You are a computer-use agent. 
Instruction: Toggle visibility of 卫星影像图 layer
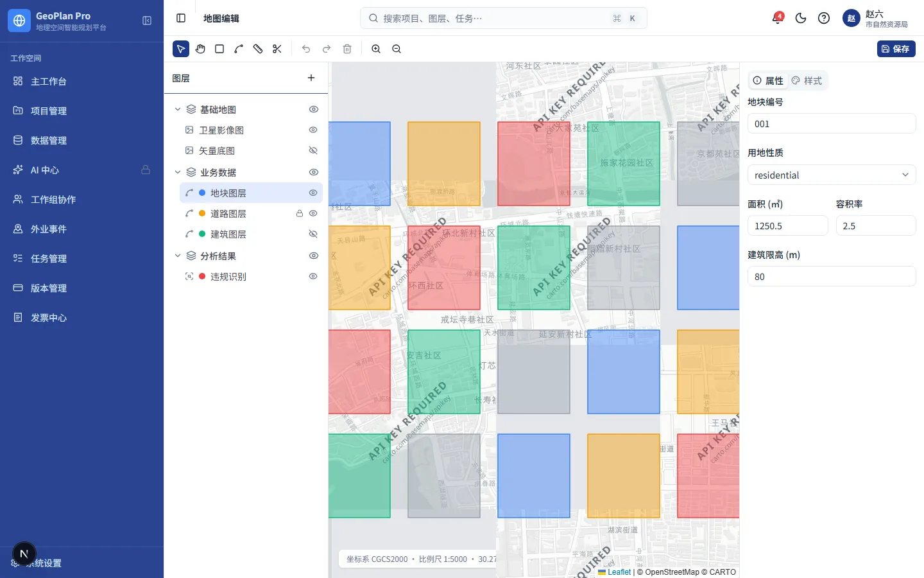(x=313, y=130)
